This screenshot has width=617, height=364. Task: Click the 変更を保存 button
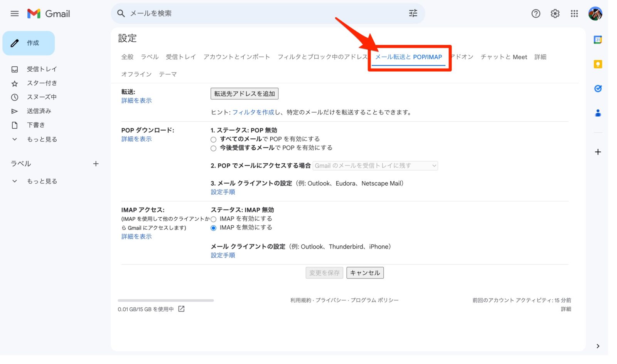[x=324, y=273]
